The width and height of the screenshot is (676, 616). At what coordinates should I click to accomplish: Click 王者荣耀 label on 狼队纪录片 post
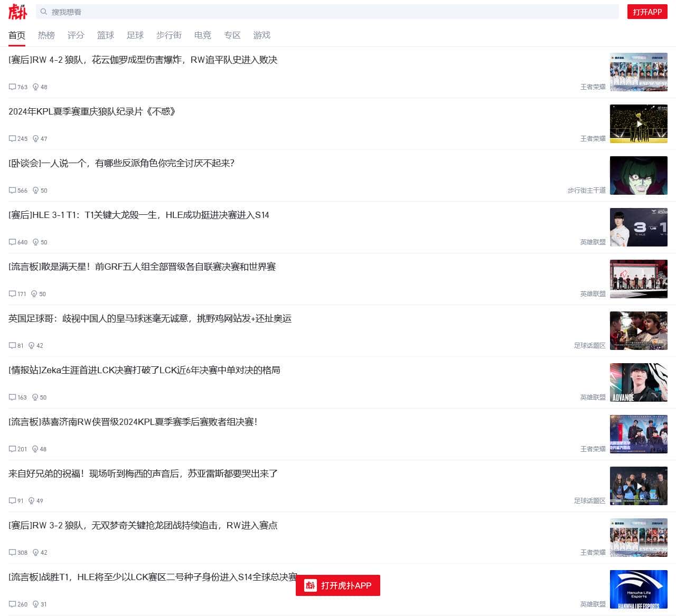(593, 139)
